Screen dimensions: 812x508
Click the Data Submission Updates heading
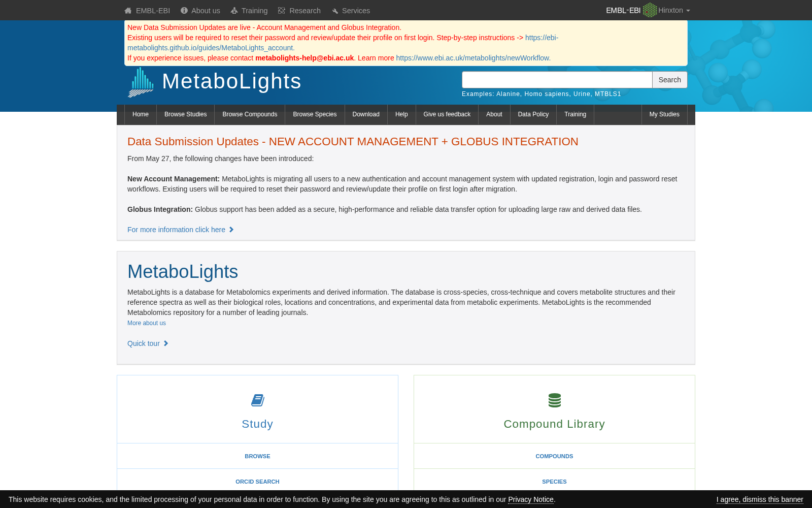pyautogui.click(x=353, y=142)
